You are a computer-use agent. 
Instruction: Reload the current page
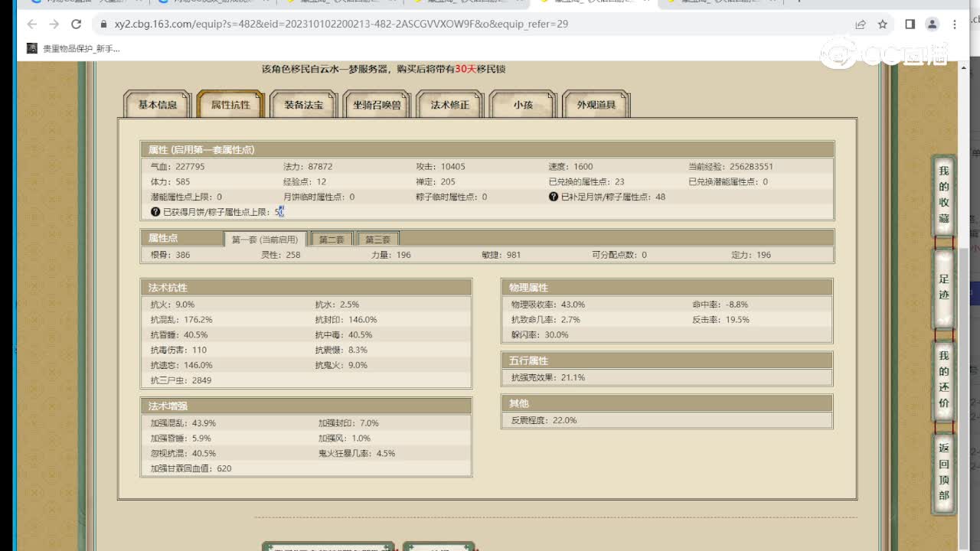tap(76, 24)
